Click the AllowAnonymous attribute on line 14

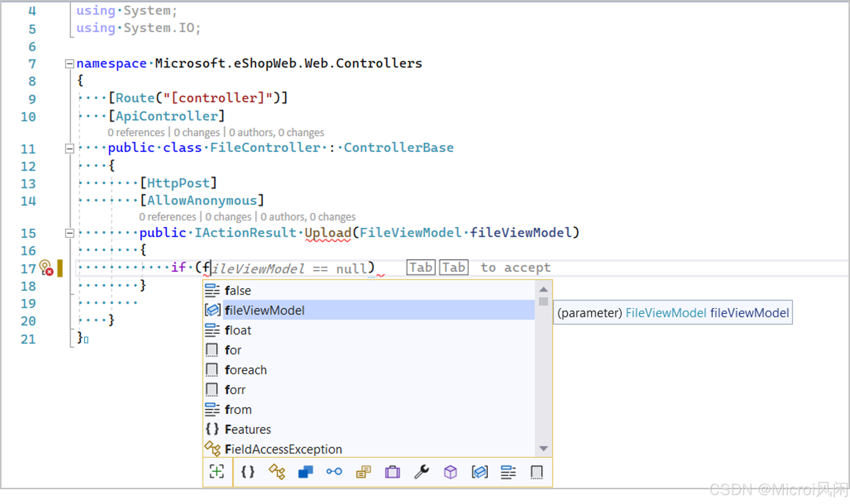202,201
